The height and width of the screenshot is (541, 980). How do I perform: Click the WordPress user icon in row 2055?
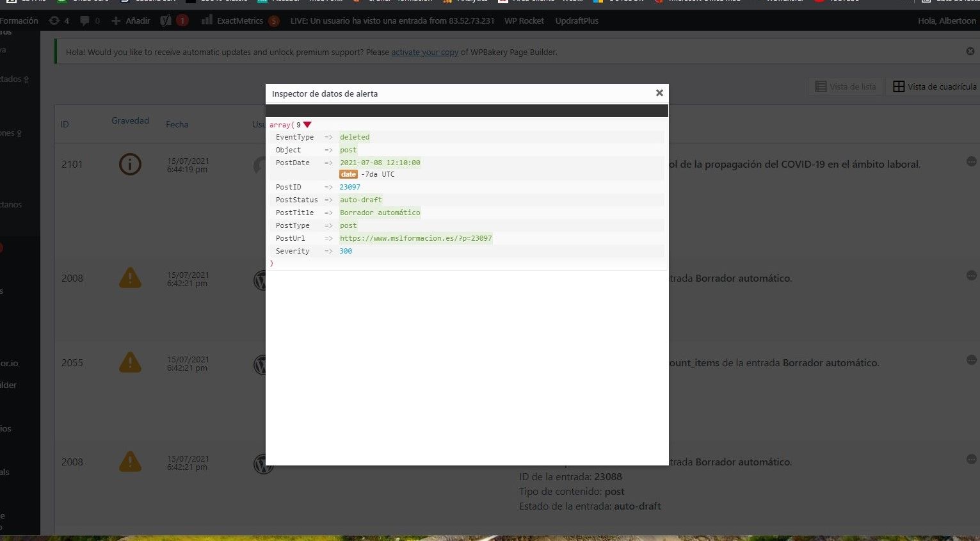coord(260,364)
